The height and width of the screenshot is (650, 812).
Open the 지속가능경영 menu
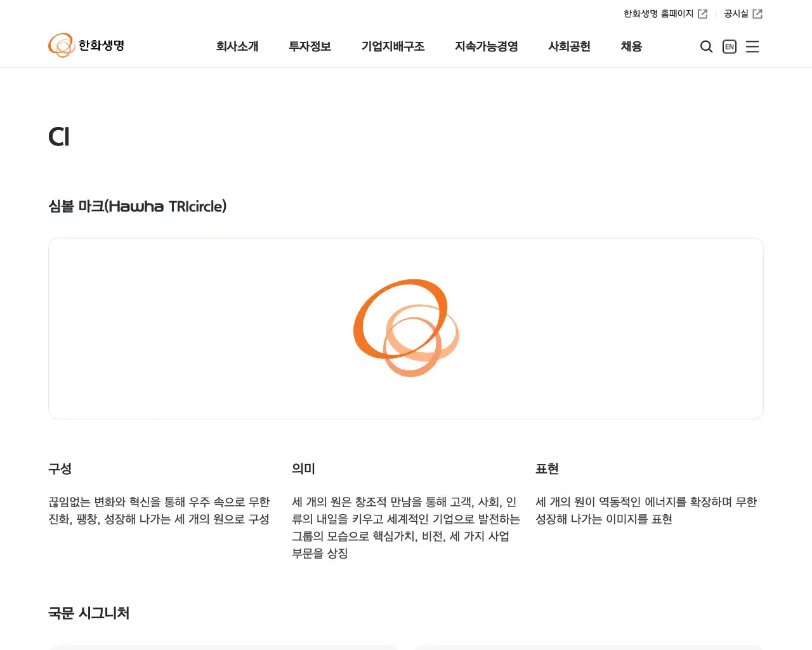coord(486,46)
